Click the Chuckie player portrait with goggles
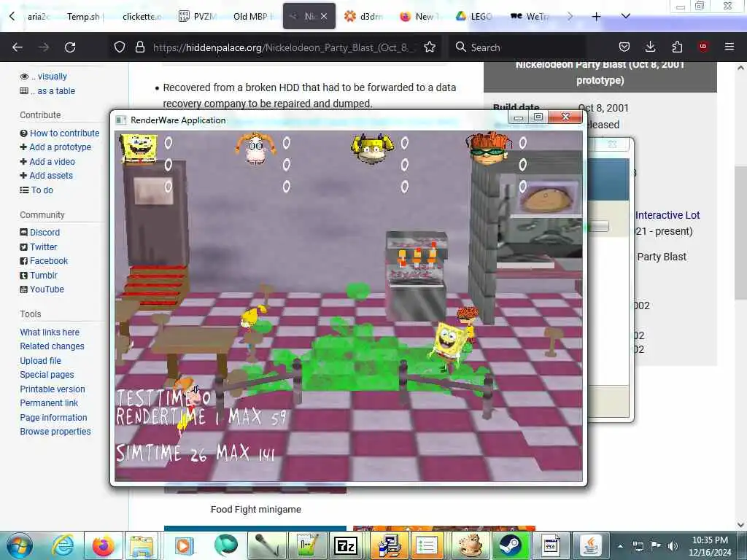The height and width of the screenshot is (560, 747). point(489,149)
